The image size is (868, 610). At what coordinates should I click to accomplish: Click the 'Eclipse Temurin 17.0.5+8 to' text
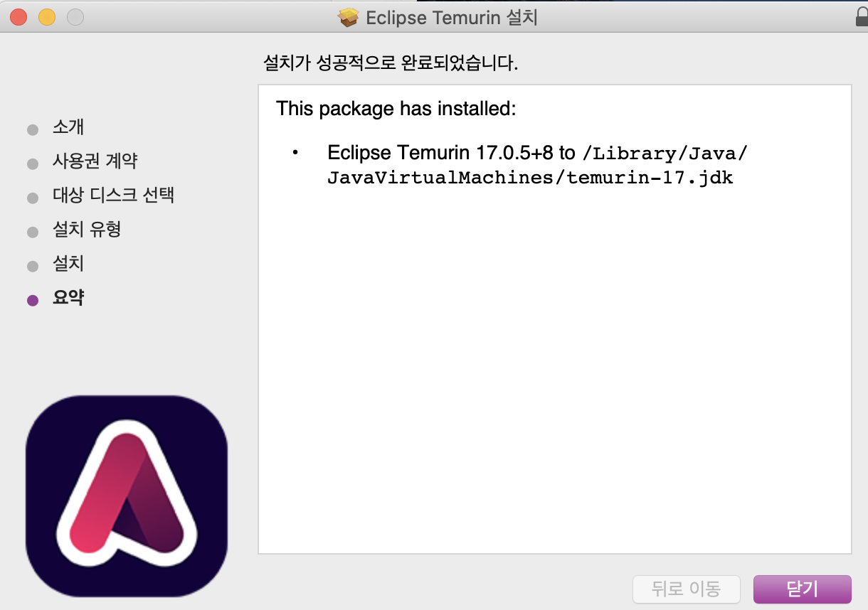click(x=451, y=153)
